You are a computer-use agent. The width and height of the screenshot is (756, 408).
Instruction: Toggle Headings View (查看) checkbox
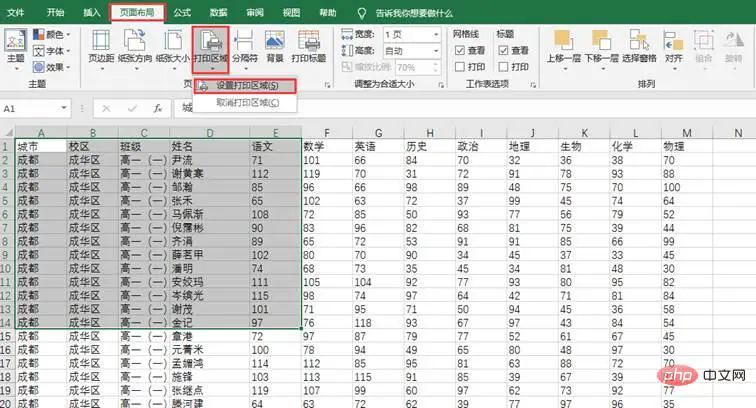pyautogui.click(x=503, y=50)
